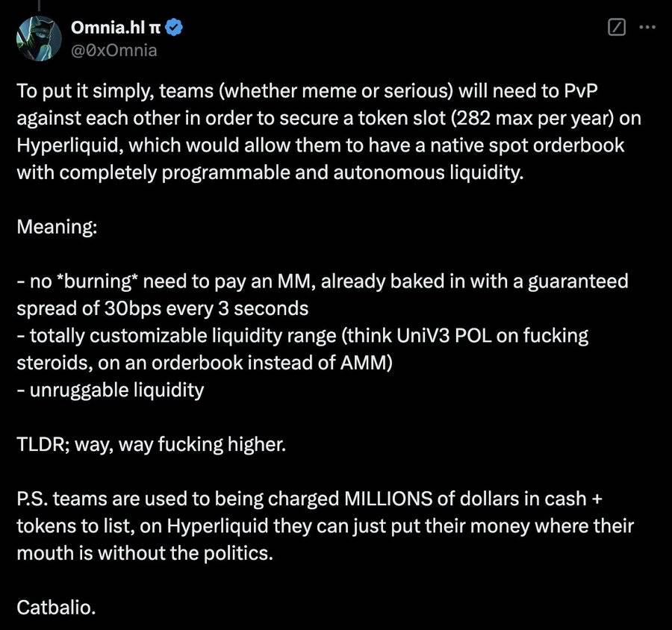Click the "TLDR; way, way" line
The height and width of the screenshot is (630, 672).
pyautogui.click(x=151, y=444)
